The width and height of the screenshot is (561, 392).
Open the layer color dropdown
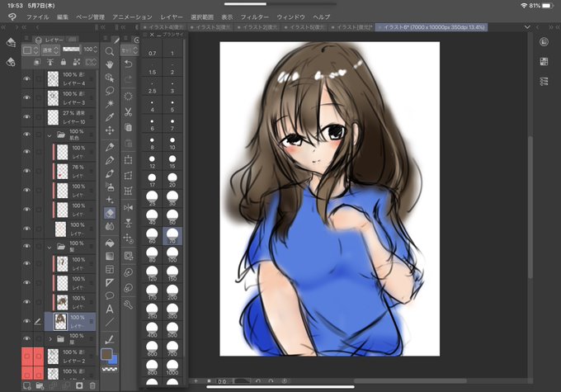click(x=30, y=50)
